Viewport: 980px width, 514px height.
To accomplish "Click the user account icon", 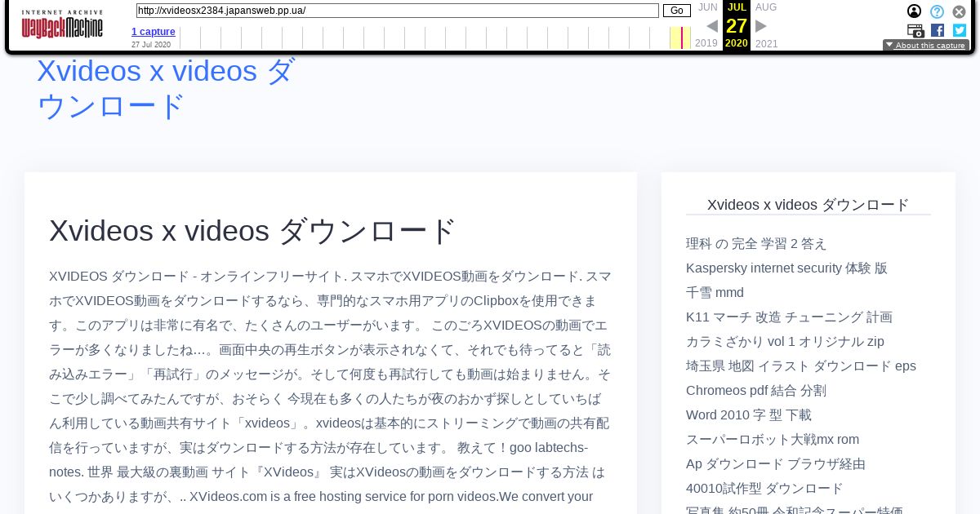I will (x=915, y=11).
